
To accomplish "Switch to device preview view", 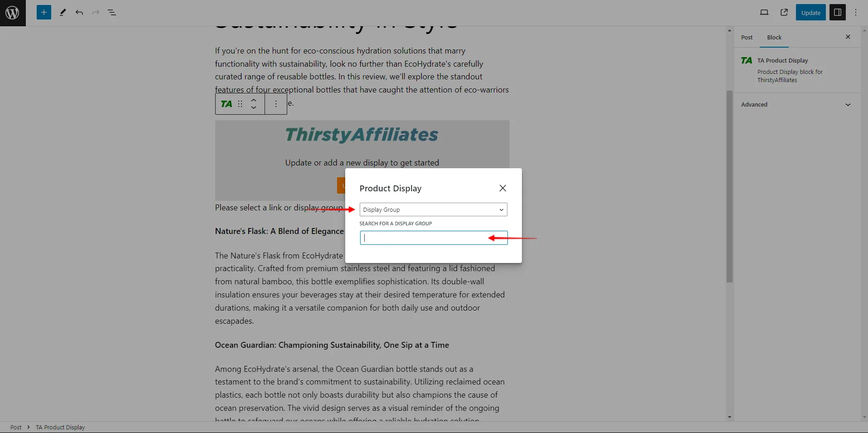I will [764, 12].
